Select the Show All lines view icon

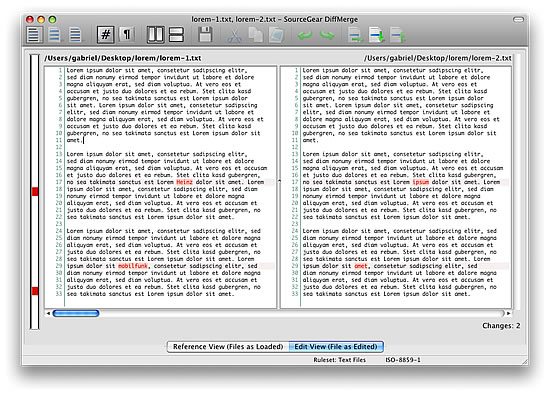click(x=34, y=35)
